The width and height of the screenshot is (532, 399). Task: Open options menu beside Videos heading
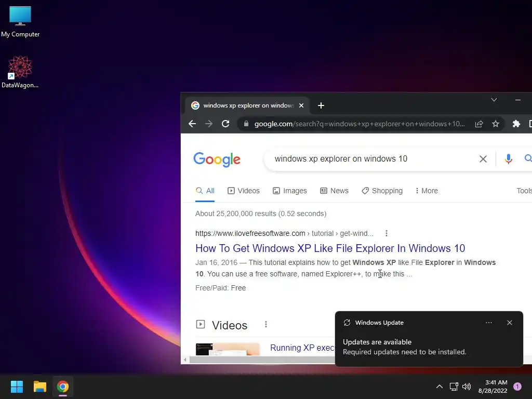266,324
